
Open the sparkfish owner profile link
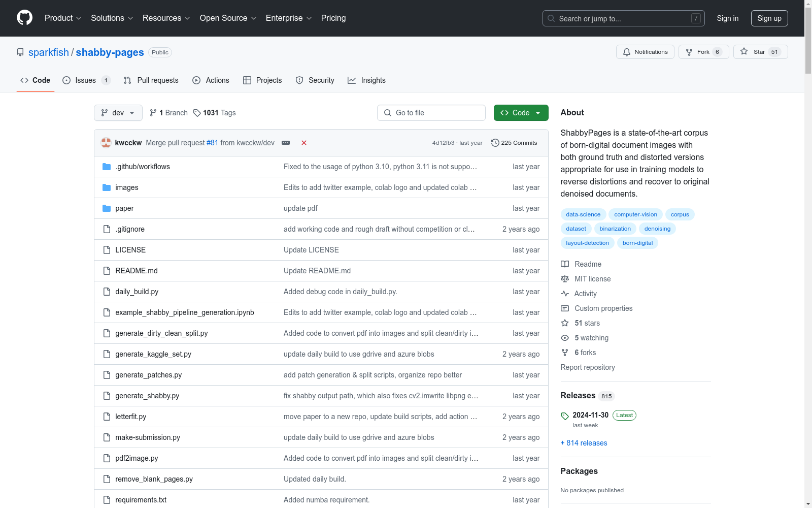[x=49, y=52]
